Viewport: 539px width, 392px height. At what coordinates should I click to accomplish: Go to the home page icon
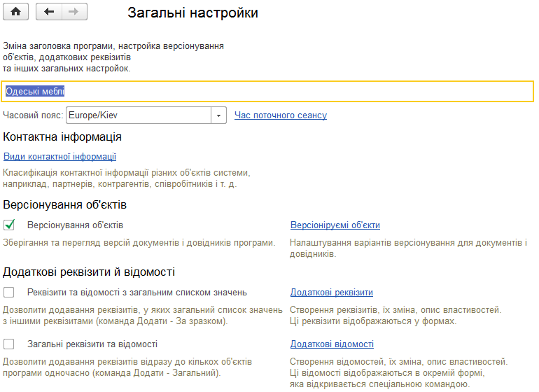pyautogui.click(x=15, y=12)
